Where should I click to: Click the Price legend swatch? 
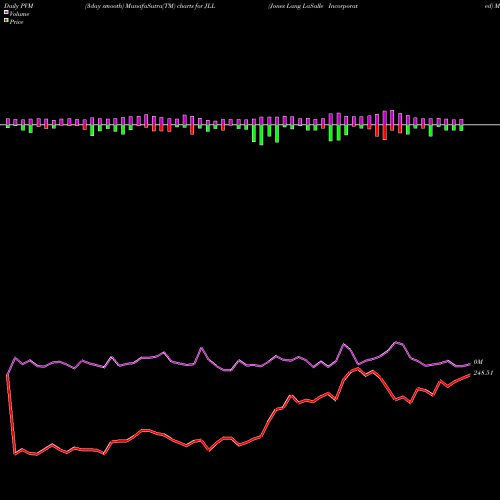[x=6, y=21]
